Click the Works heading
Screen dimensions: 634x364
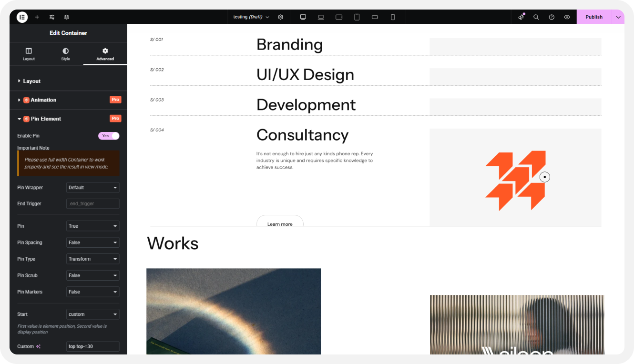click(173, 243)
